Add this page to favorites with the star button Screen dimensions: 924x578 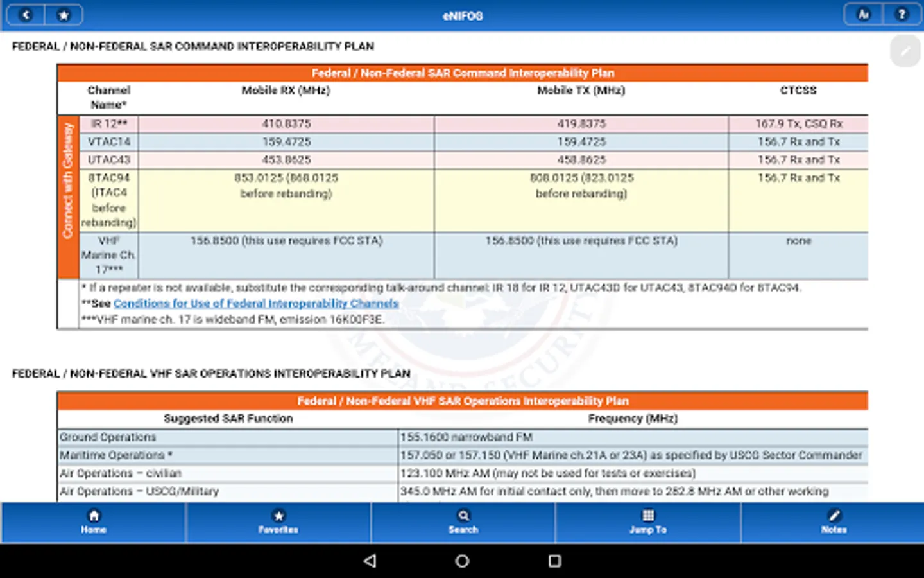[x=64, y=15]
